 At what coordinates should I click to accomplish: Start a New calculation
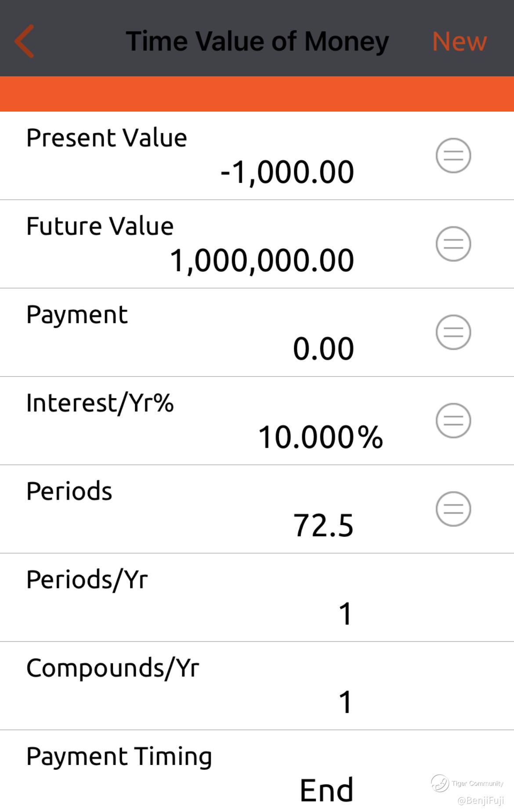click(x=460, y=41)
